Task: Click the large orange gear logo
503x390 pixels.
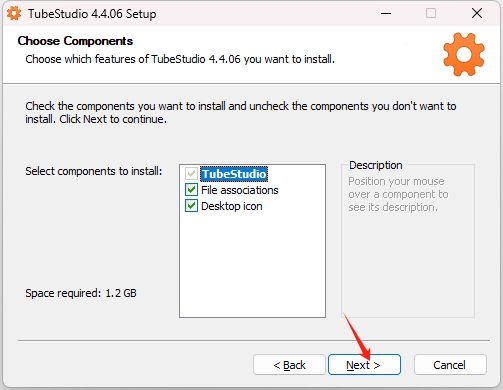Action: click(x=464, y=54)
